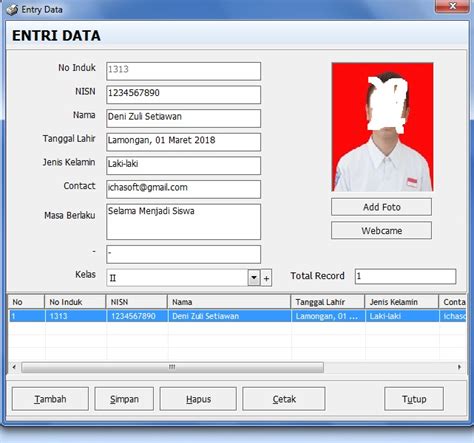Select table cell '1313' in the grid

point(75,316)
